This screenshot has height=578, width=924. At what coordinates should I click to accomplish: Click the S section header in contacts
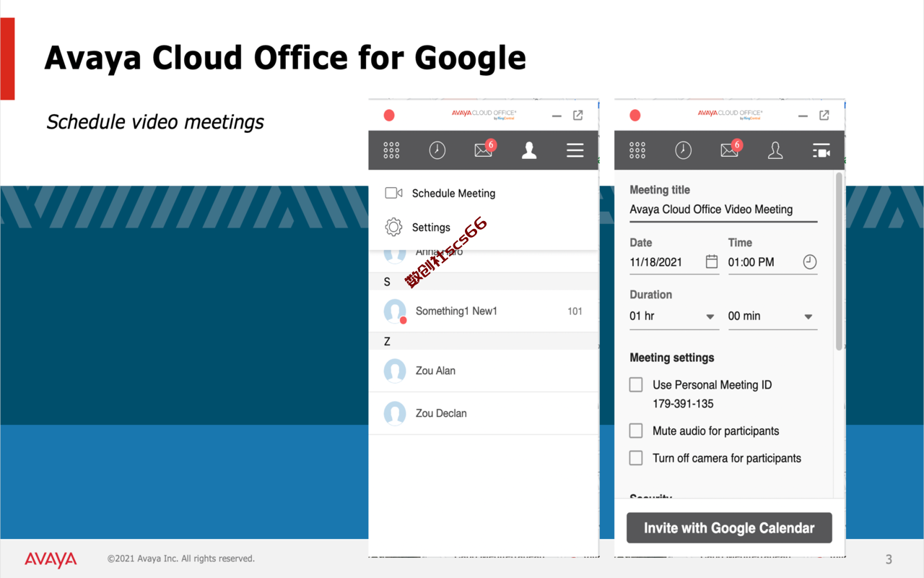[484, 282]
